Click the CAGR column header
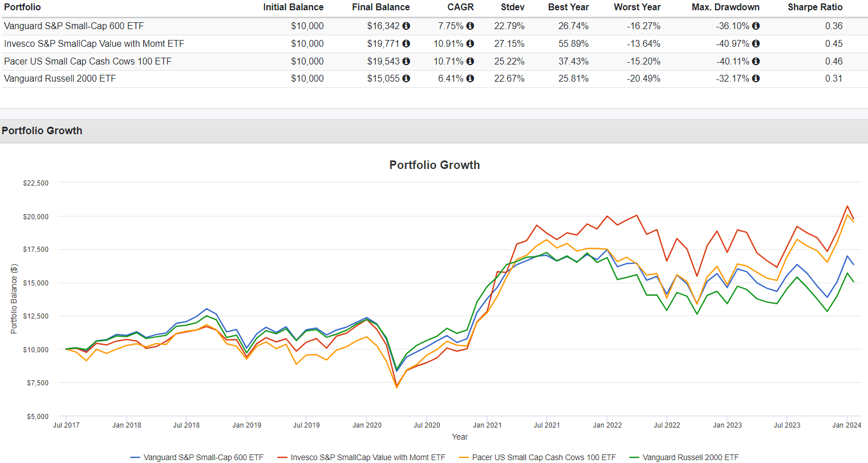868x463 pixels. [x=460, y=7]
